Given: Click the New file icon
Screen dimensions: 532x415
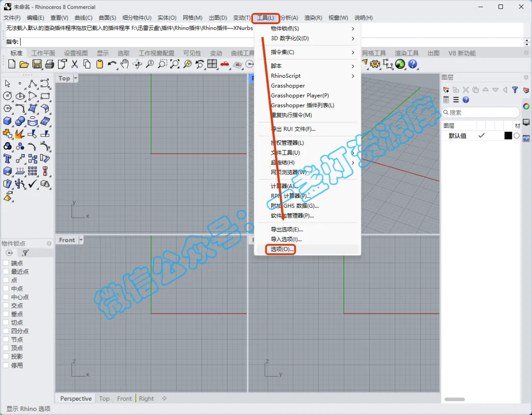Looking at the screenshot, I should [x=12, y=64].
